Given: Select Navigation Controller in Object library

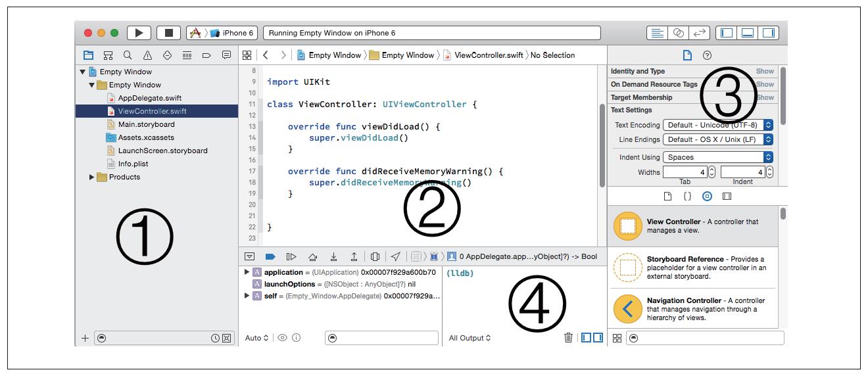Looking at the screenshot, I should (x=694, y=309).
